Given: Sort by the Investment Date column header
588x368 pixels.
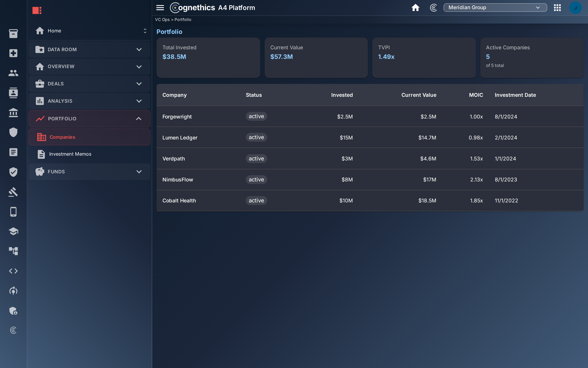Looking at the screenshot, I should tap(515, 95).
